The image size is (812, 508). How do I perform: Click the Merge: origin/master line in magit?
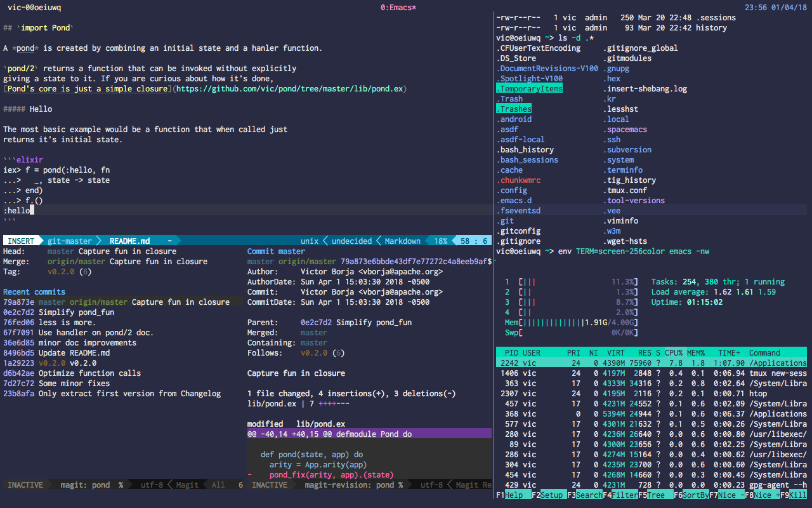105,262
